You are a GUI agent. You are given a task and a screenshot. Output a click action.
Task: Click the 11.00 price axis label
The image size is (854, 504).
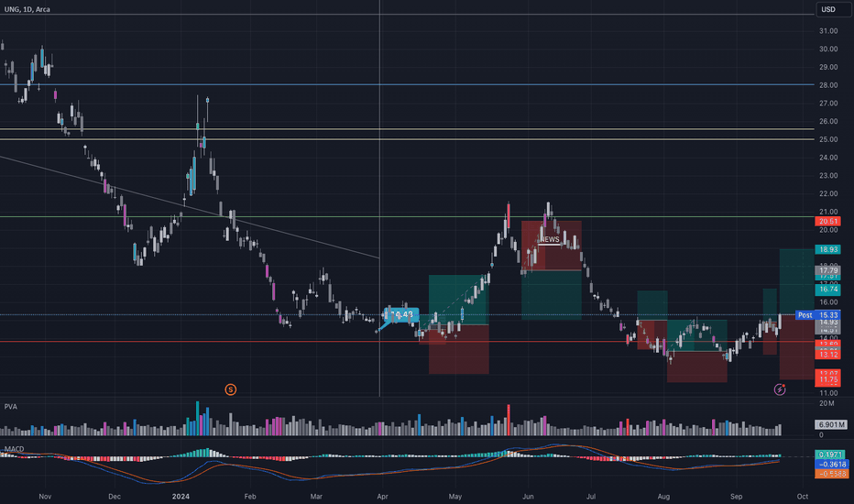[x=828, y=393]
